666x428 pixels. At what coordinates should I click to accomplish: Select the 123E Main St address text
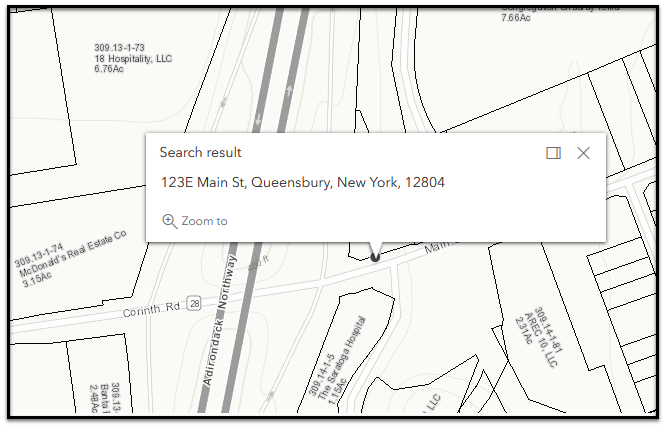point(303,183)
